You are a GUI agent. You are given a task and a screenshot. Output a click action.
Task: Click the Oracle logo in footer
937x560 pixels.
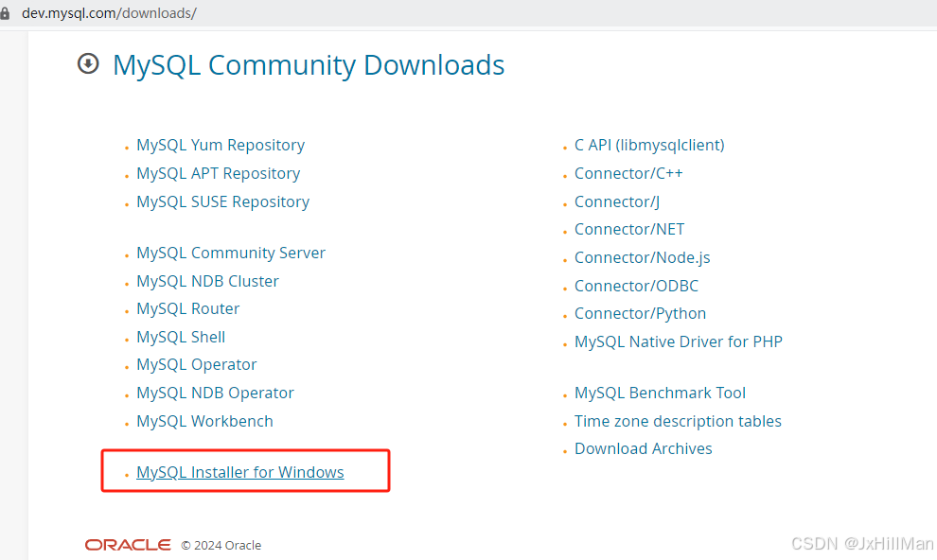tap(128, 545)
